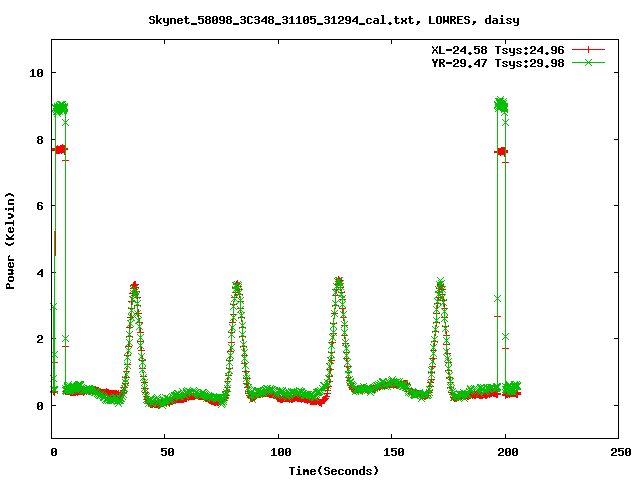Screen dimensions: 640x480
Task: Click the x-axis tick label 100
Action: pyautogui.click(x=281, y=452)
